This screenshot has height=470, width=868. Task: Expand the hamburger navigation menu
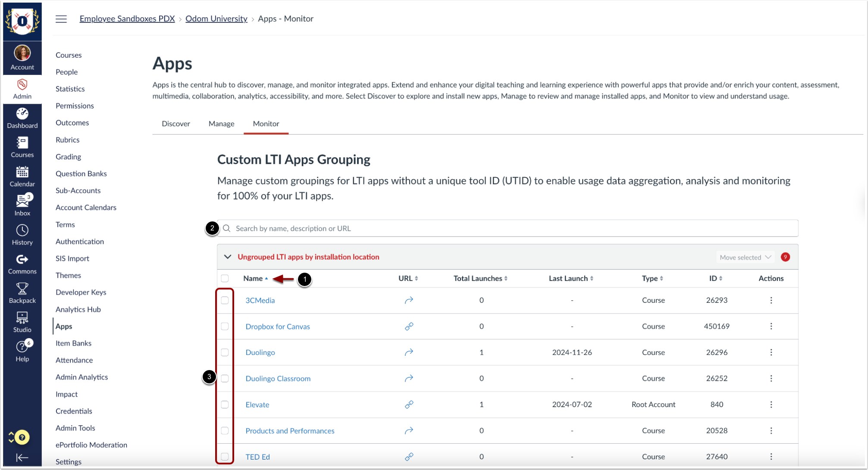61,19
